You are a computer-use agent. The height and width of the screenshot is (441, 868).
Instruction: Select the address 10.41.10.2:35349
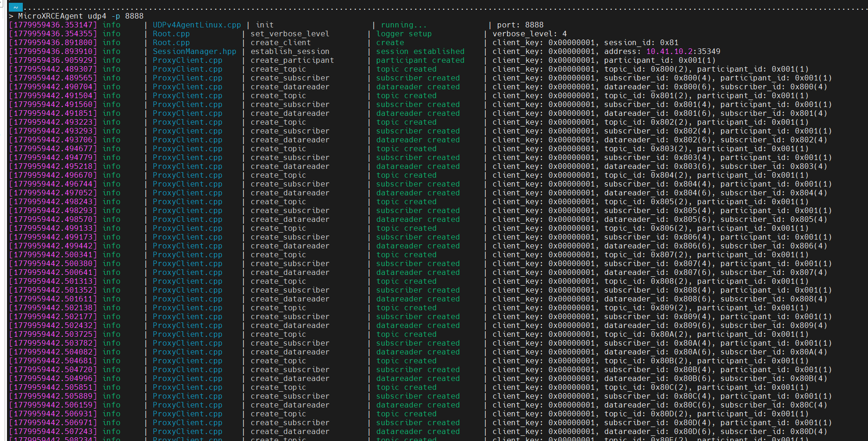pyautogui.click(x=683, y=51)
